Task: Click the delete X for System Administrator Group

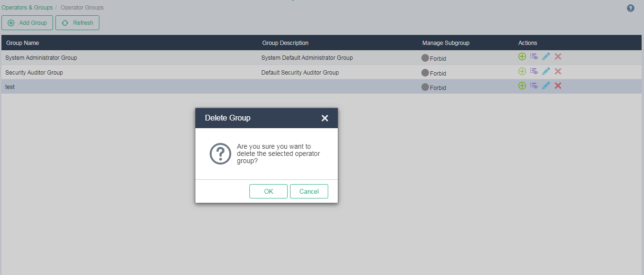Action: click(x=558, y=56)
